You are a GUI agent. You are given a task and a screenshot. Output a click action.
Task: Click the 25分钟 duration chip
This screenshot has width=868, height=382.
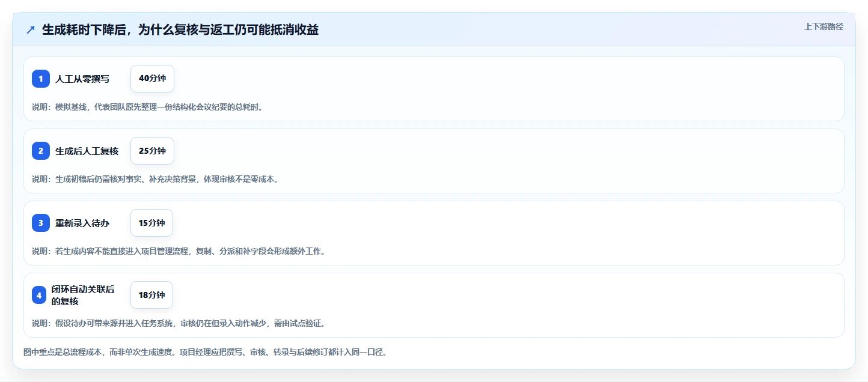click(x=152, y=151)
